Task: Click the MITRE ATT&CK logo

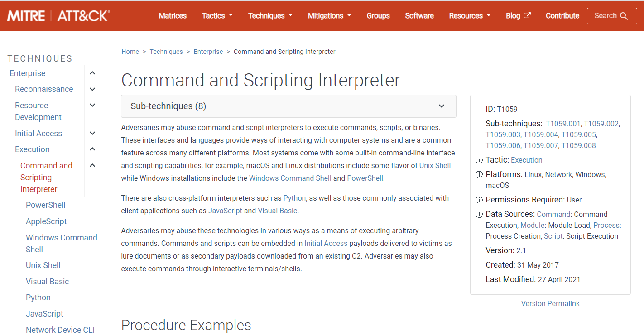Action: click(x=58, y=16)
